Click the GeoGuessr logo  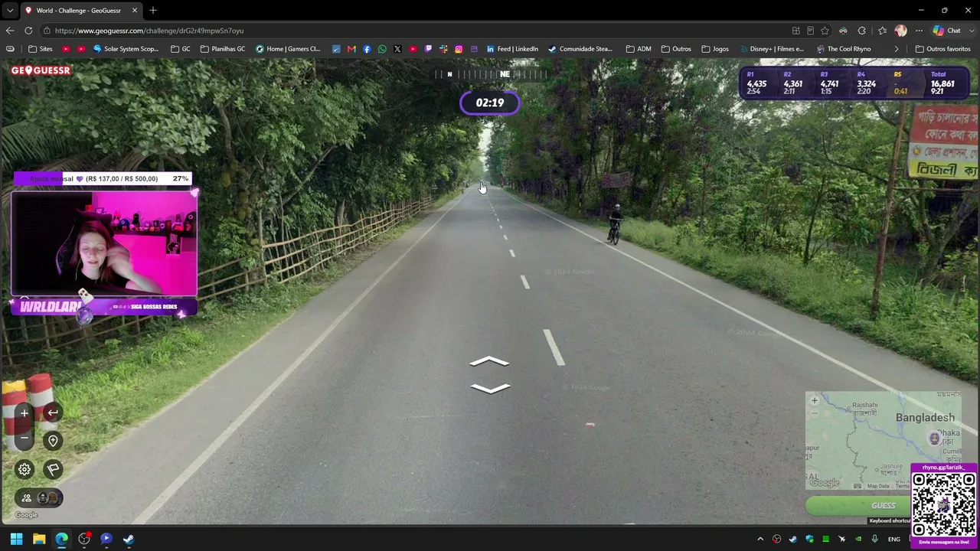41,70
